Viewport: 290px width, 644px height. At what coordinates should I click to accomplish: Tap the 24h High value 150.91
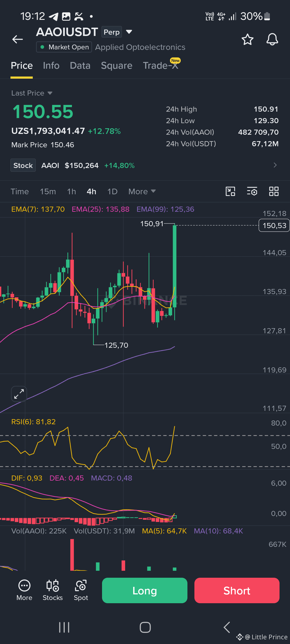266,109
